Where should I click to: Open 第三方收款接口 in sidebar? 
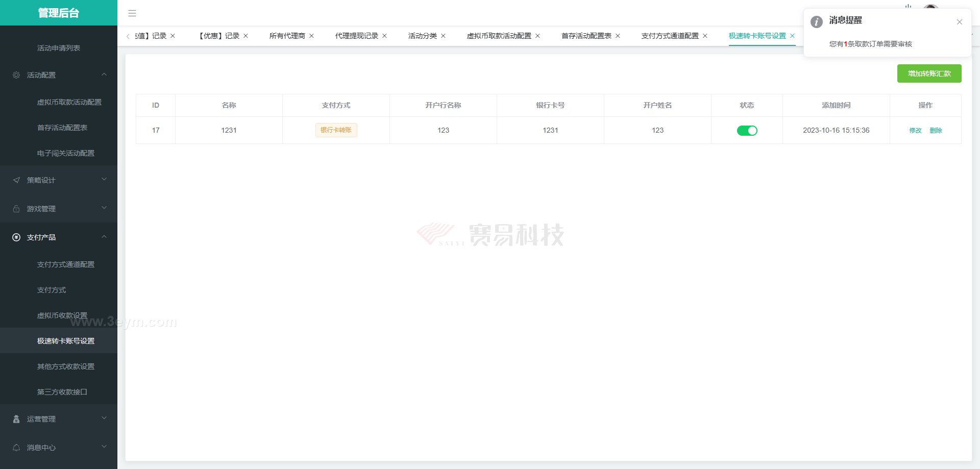tap(62, 392)
